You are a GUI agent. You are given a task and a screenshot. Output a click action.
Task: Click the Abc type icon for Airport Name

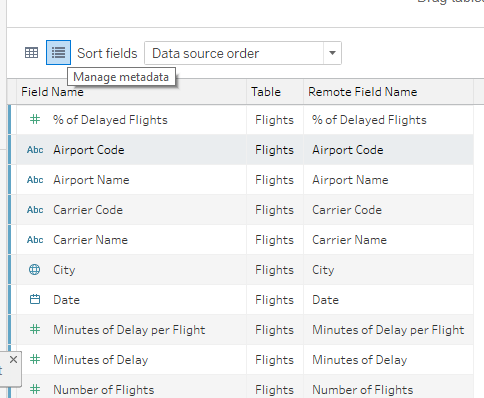click(35, 180)
